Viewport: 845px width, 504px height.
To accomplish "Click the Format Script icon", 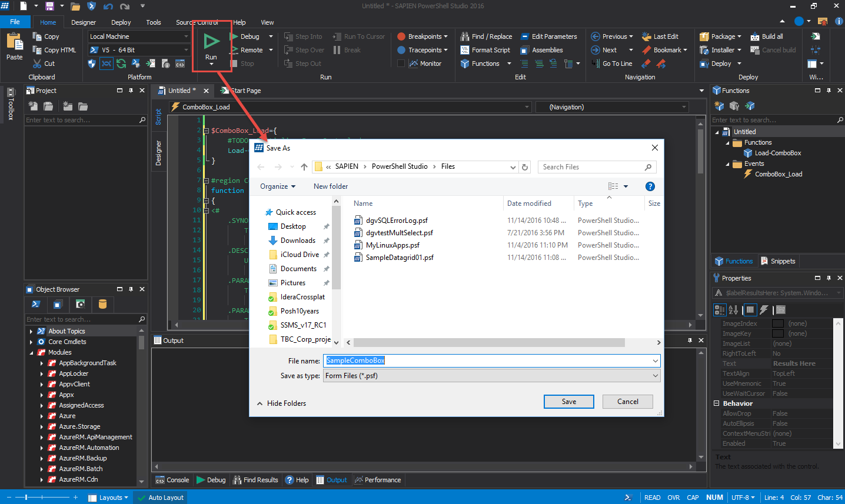I will (x=465, y=50).
